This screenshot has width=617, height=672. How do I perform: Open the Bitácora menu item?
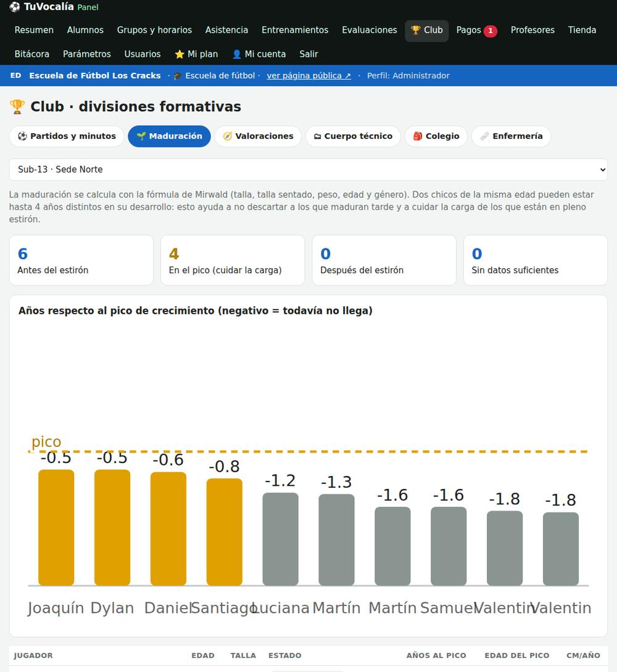[x=32, y=54]
